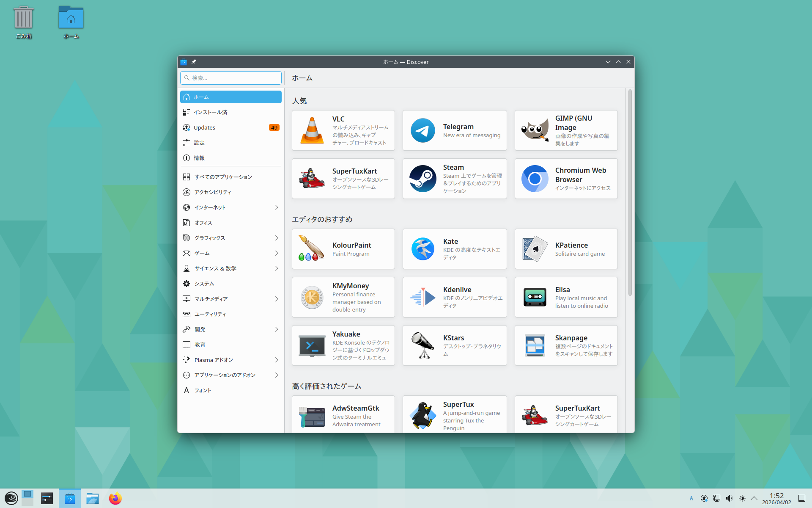Select the GIMP application card

[566, 130]
